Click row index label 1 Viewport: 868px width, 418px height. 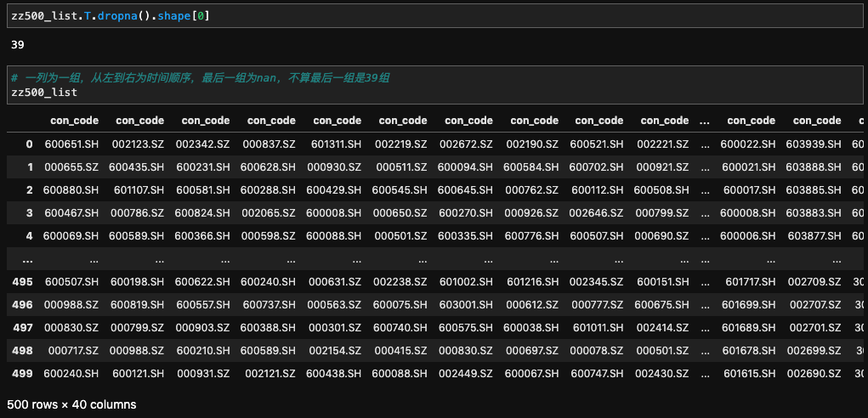click(30, 167)
